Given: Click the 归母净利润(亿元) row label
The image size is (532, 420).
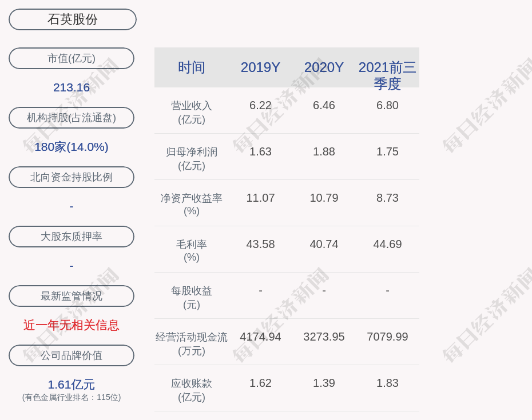Looking at the screenshot, I should 192,159.
